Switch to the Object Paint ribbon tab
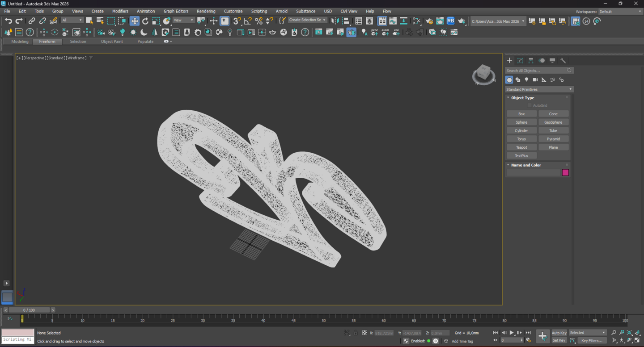The image size is (644, 347). (x=112, y=42)
